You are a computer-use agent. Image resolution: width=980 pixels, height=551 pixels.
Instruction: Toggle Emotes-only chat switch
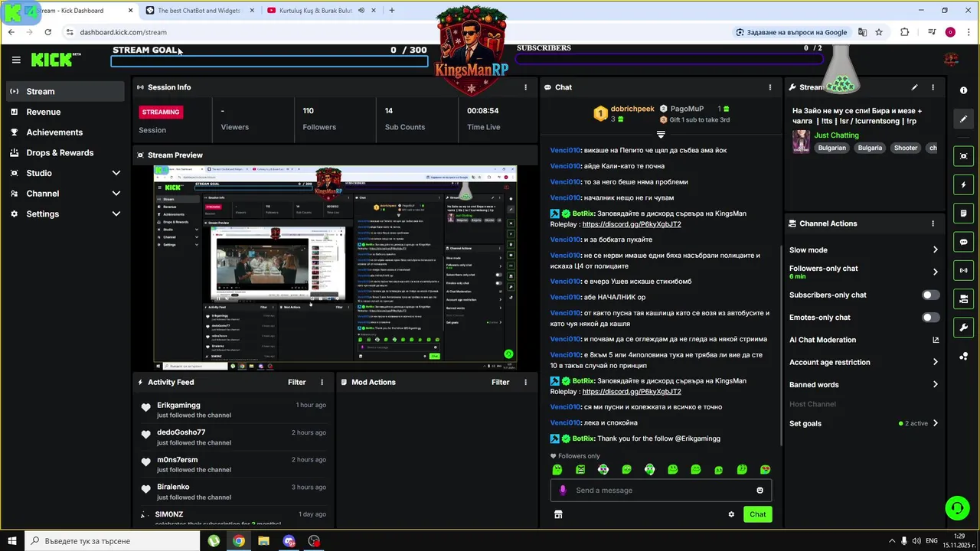coord(930,317)
